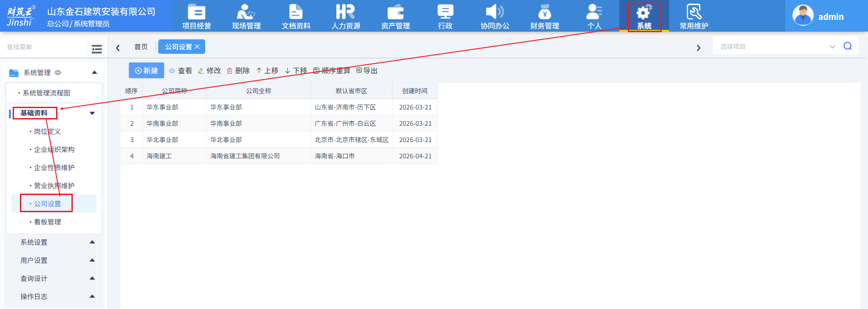This screenshot has width=868, height=309.
Task: Collapse the sidebar with the menu icon
Action: click(97, 49)
